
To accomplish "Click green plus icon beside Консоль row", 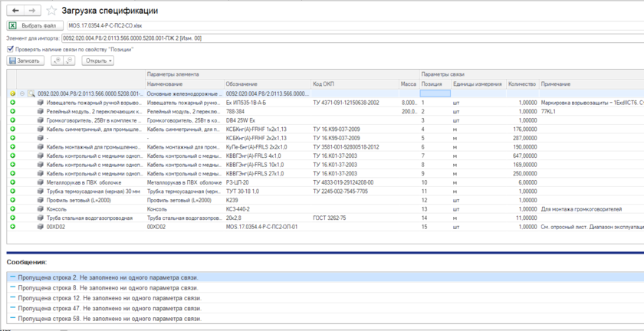I will [x=12, y=208].
